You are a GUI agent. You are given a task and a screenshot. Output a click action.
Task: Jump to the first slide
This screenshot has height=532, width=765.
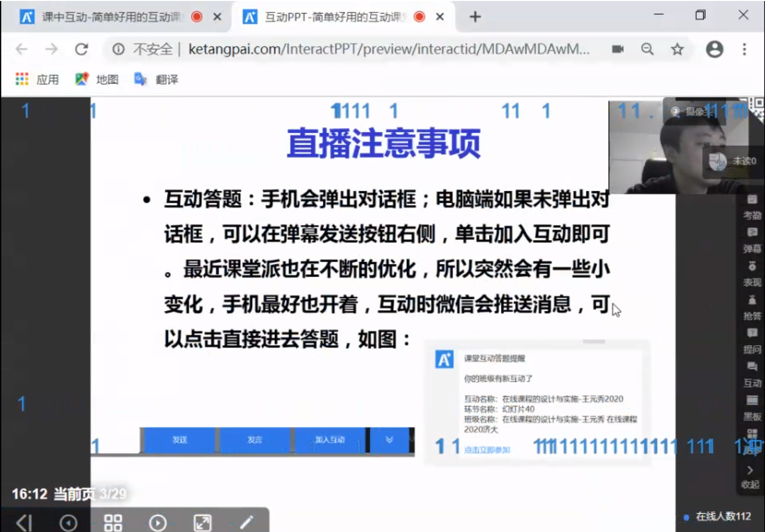pyautogui.click(x=24, y=522)
